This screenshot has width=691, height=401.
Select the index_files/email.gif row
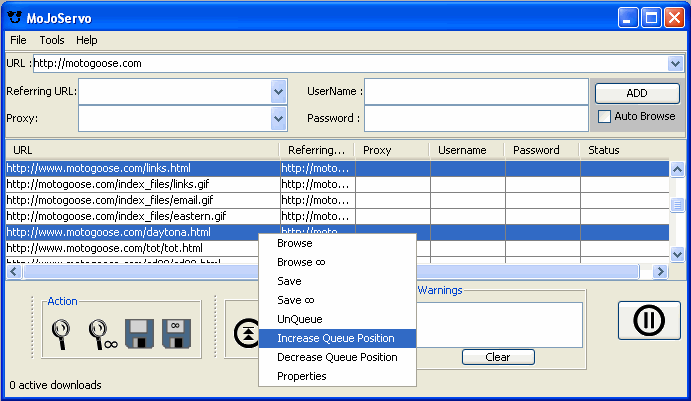(x=338, y=200)
